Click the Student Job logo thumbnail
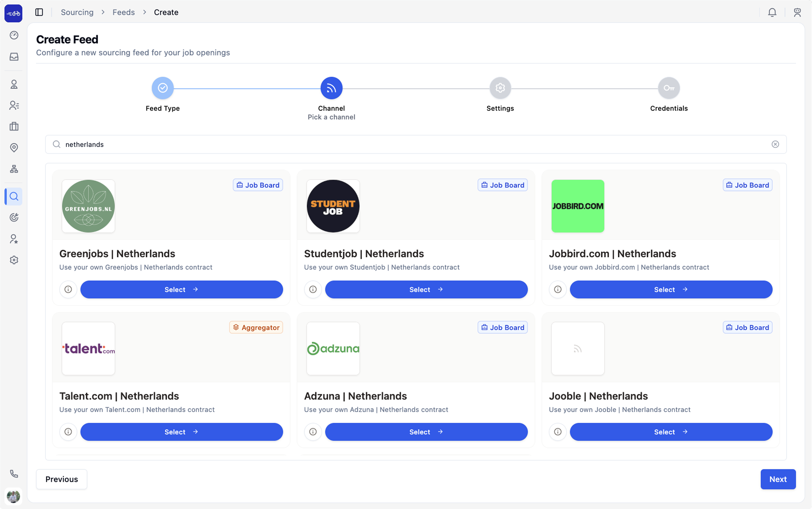 coord(333,206)
